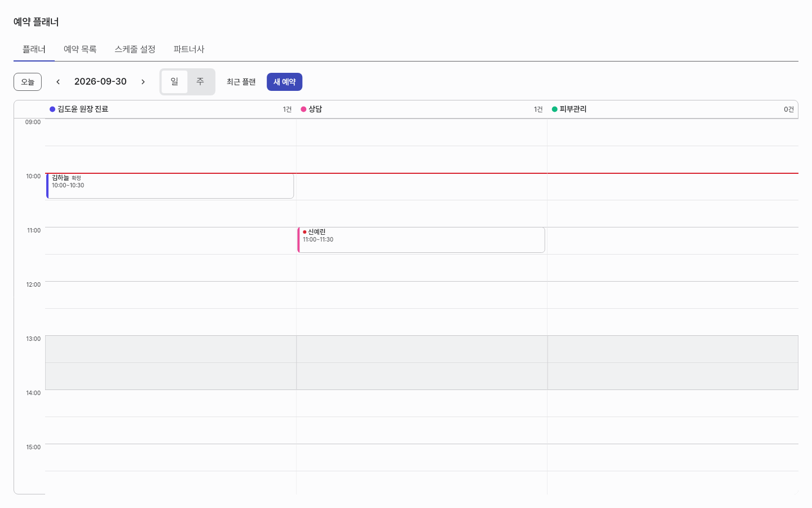This screenshot has width=812, height=508.
Task: Click the green dot beside 피부관리
Action: click(x=555, y=110)
